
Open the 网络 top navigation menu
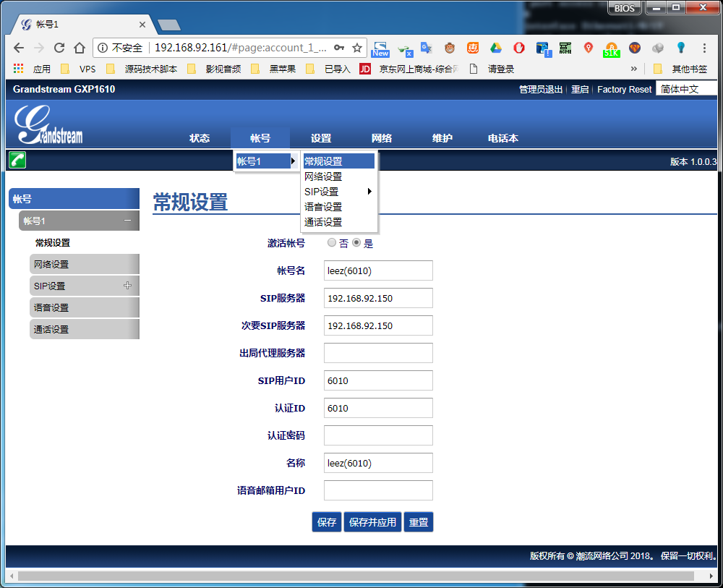(x=382, y=138)
